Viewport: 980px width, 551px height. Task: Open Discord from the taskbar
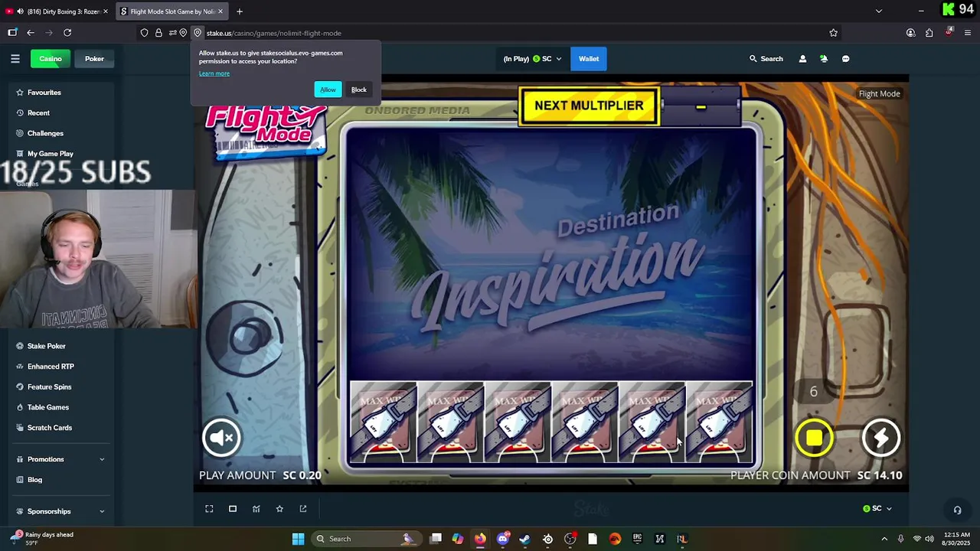[x=502, y=539]
